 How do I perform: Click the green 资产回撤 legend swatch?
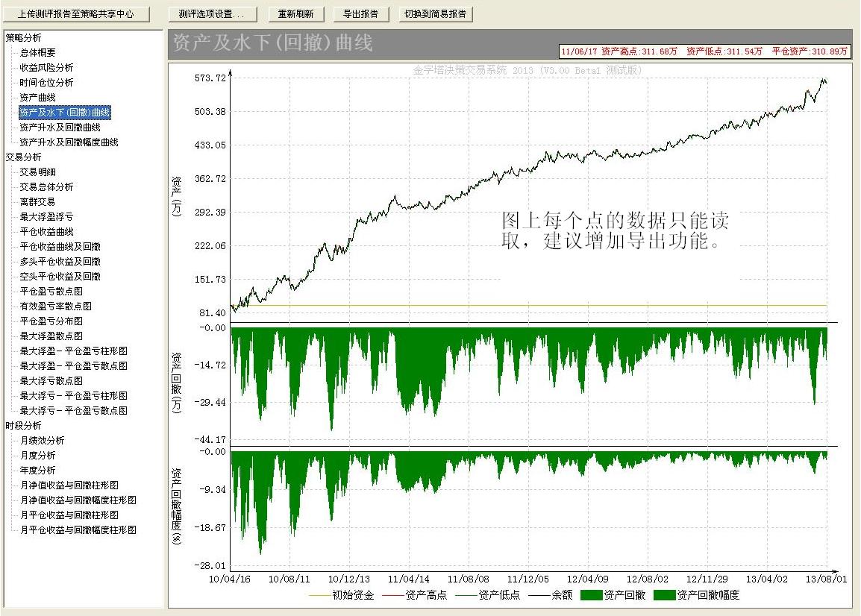coord(591,595)
